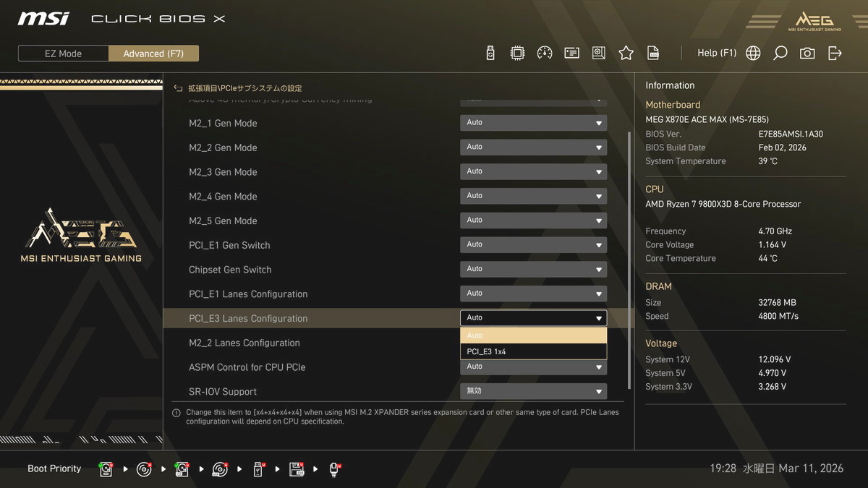Open the LOG file icon

click(653, 53)
